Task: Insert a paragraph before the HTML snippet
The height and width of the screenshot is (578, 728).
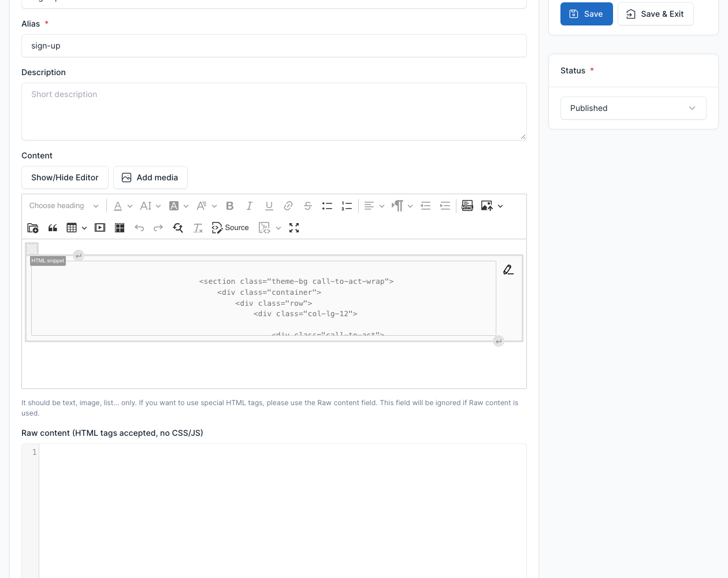Action: point(79,255)
